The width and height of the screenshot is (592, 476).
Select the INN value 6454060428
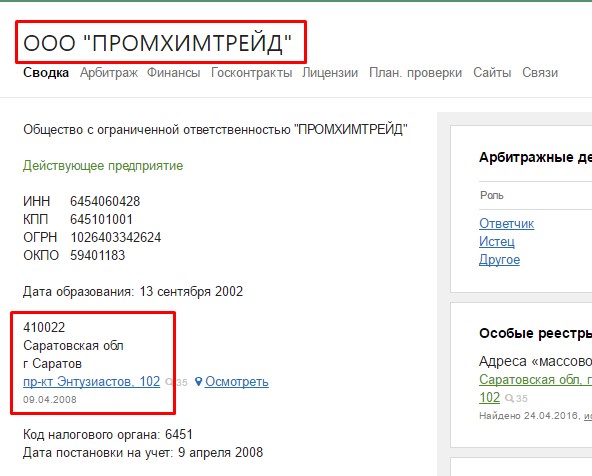click(105, 201)
